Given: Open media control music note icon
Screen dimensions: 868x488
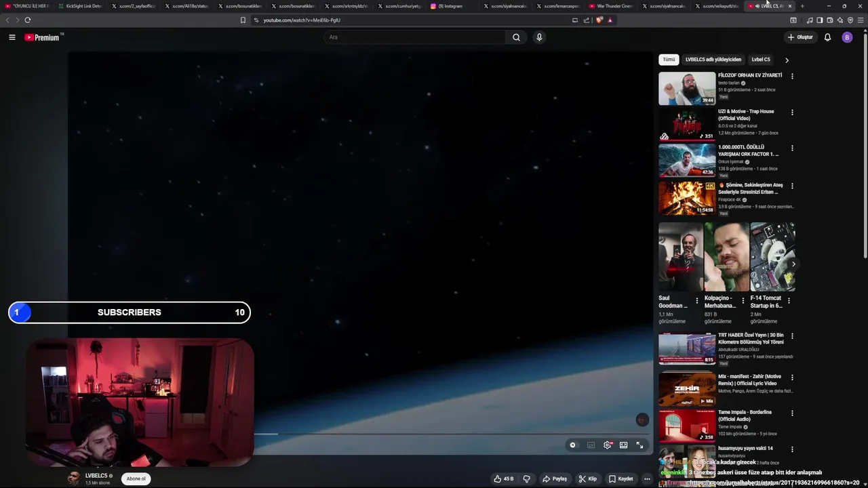Looking at the screenshot, I should [x=809, y=20].
